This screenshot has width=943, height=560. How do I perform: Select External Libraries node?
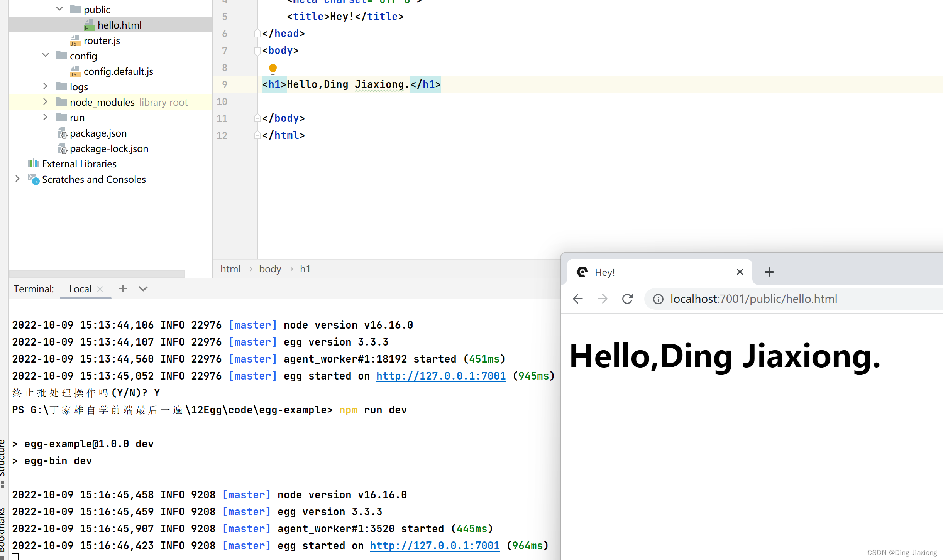[79, 164]
